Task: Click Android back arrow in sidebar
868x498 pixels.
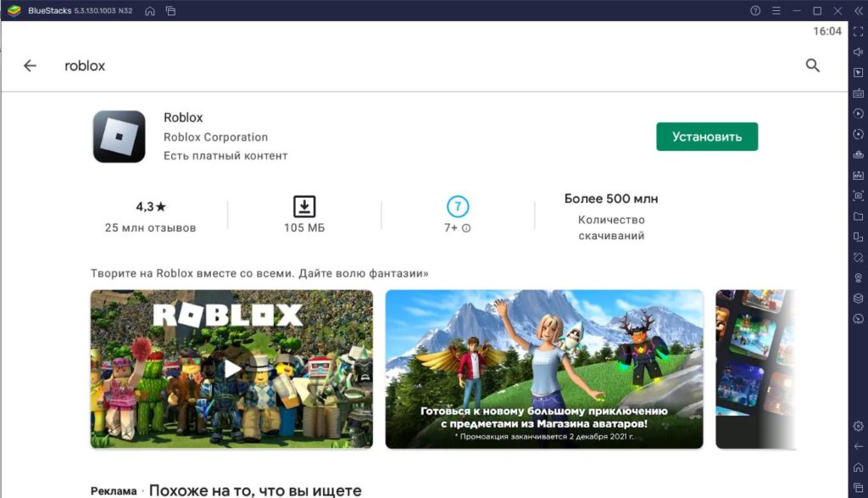Action: point(858,446)
